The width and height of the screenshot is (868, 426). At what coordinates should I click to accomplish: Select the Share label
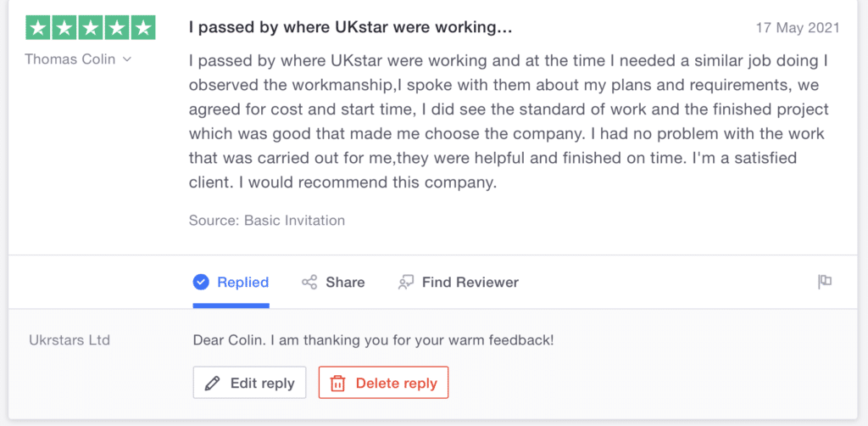(x=345, y=283)
